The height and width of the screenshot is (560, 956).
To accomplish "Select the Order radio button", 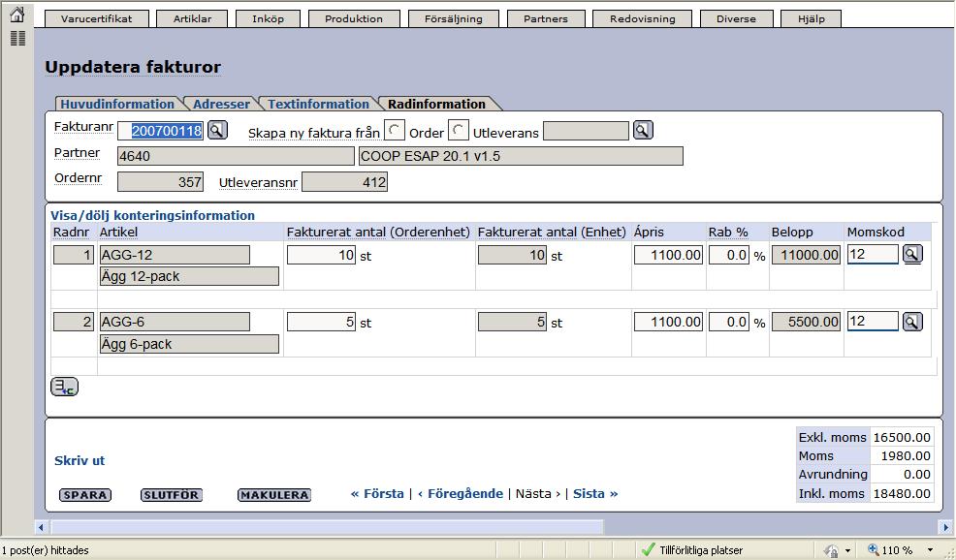I will point(395,130).
